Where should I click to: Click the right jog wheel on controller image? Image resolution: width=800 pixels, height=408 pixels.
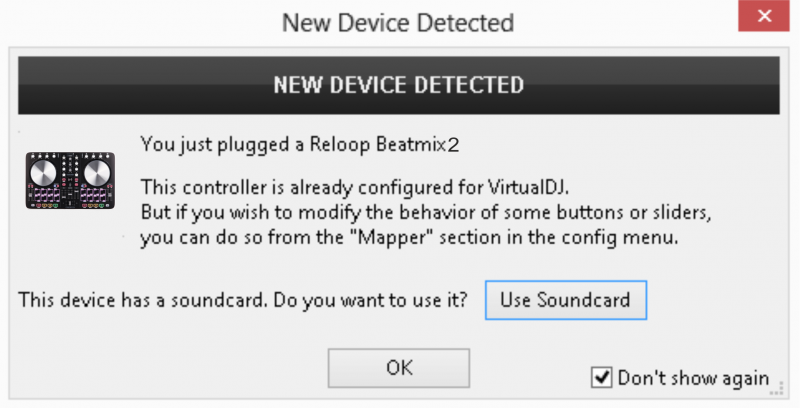pos(97,173)
